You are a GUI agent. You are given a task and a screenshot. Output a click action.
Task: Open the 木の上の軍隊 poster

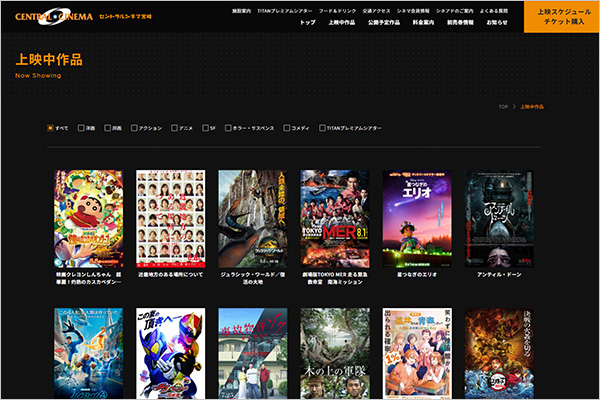point(335,353)
